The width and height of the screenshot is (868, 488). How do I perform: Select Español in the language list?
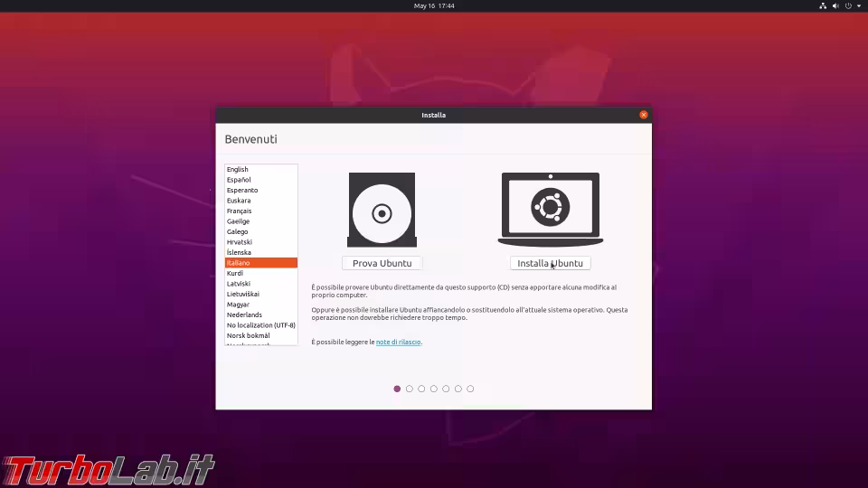(x=261, y=180)
